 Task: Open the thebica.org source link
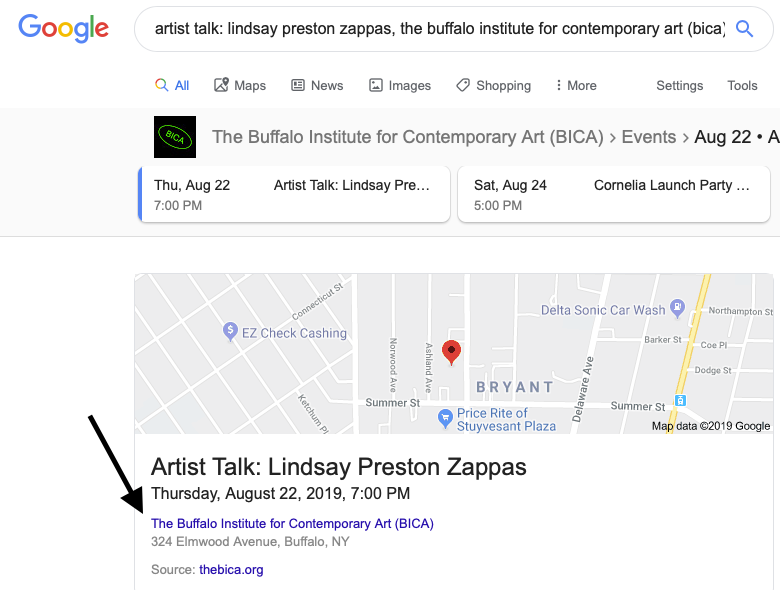coord(231,570)
